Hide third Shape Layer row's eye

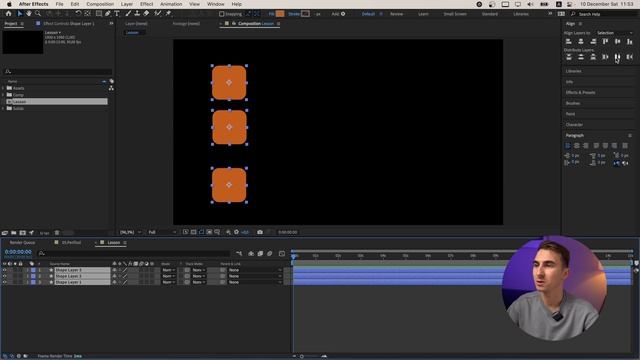tap(4, 282)
